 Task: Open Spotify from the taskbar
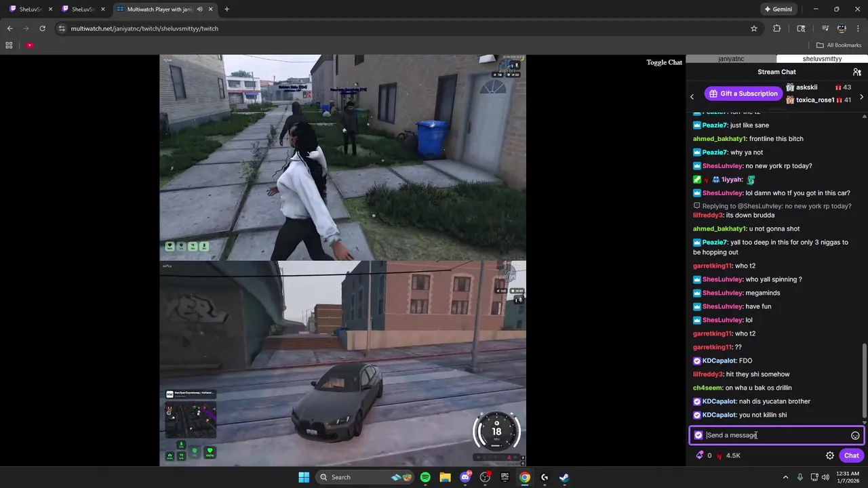[425, 477]
